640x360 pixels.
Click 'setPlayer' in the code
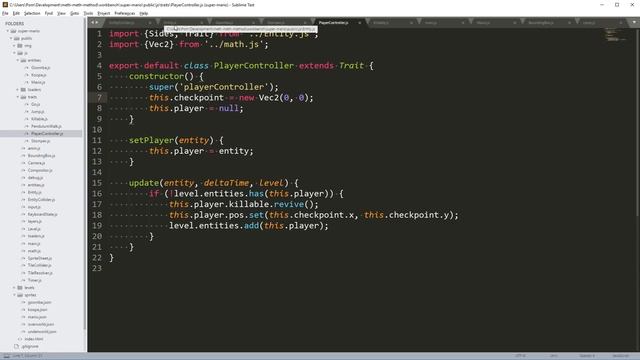151,140
